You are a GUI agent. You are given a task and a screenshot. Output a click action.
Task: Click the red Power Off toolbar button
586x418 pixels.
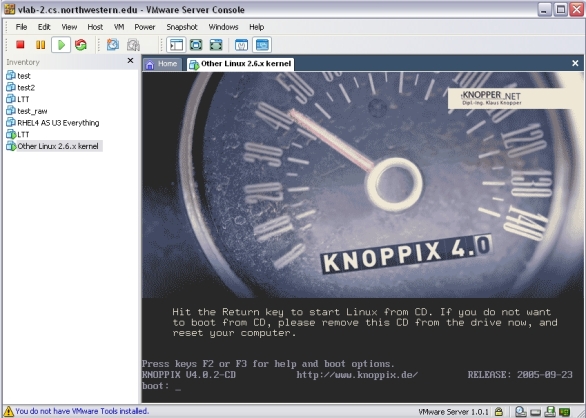click(20, 45)
